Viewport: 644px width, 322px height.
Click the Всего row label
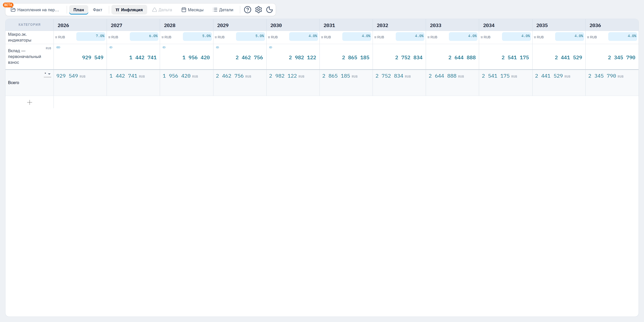14,82
